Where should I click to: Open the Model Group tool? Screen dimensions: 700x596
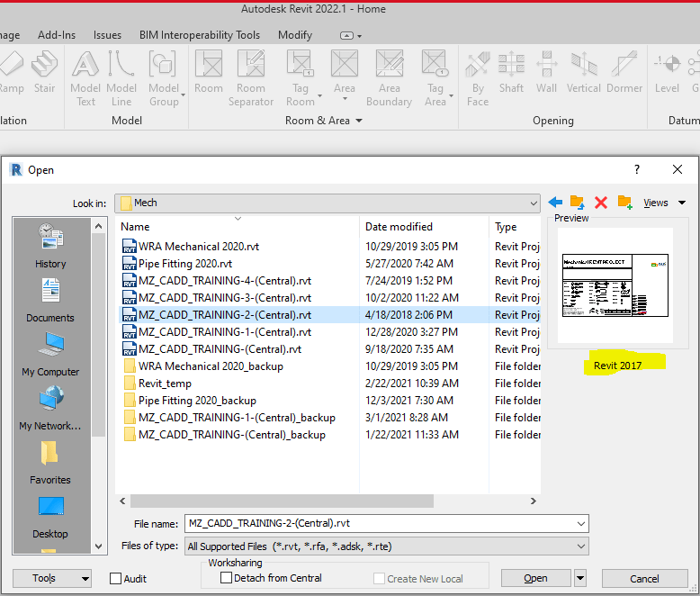(165, 78)
